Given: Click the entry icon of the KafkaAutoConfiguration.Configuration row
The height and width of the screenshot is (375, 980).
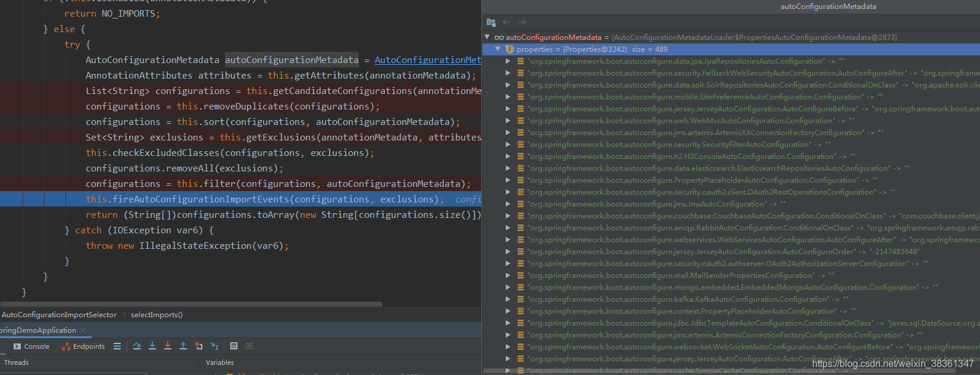Looking at the screenshot, I should point(521,299).
